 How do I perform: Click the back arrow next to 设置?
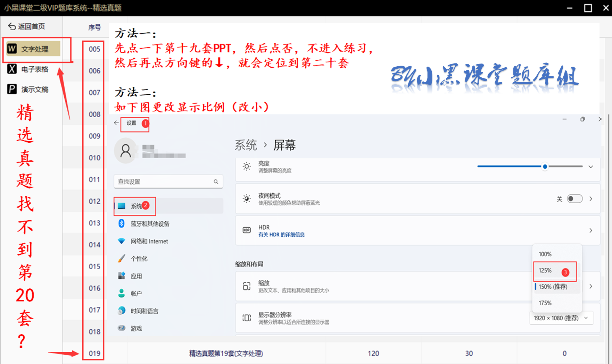[x=116, y=123]
